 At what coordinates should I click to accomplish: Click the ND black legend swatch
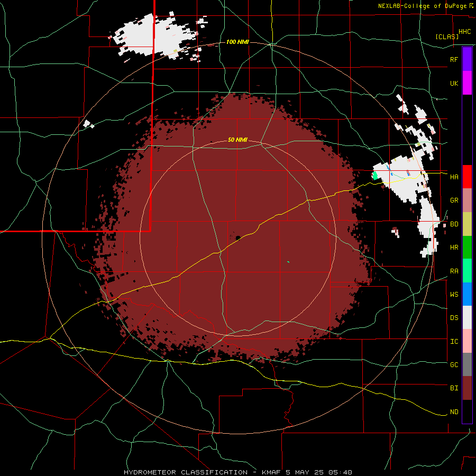tap(467, 411)
